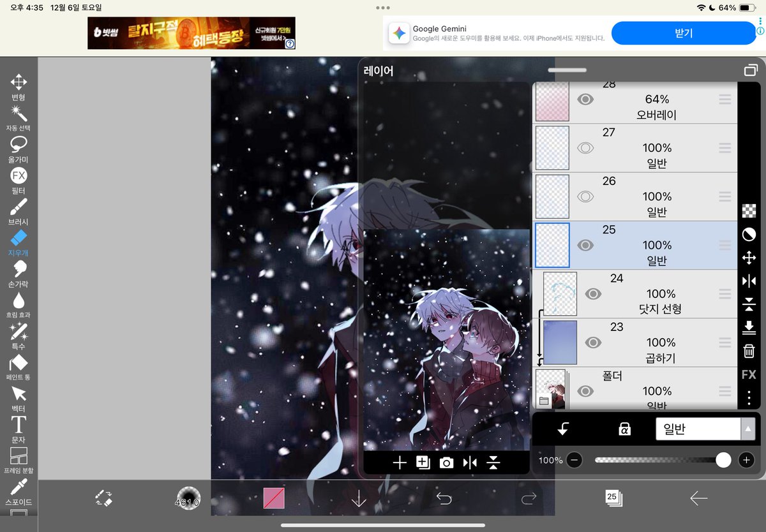Viewport: 766px width, 532px height.
Task: Tap the 받기 button in Gemini ad
Action: pos(684,33)
